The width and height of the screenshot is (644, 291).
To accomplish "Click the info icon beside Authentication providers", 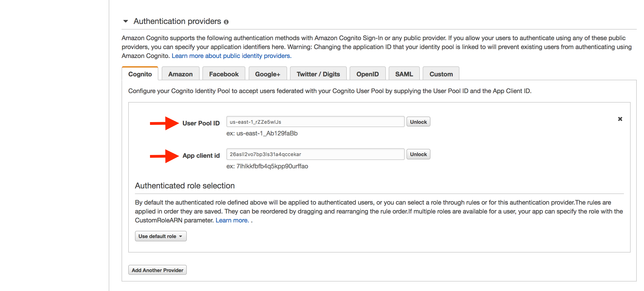I will pyautogui.click(x=226, y=22).
